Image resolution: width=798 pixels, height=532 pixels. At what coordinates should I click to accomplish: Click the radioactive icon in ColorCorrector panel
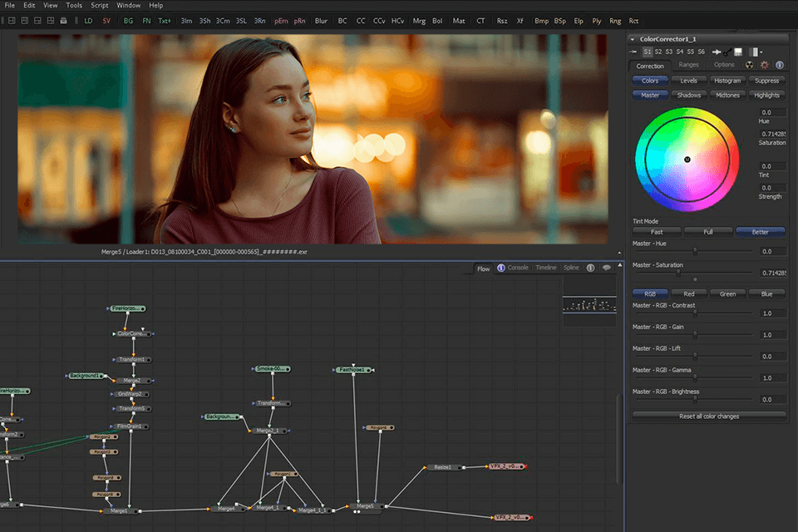click(751, 65)
